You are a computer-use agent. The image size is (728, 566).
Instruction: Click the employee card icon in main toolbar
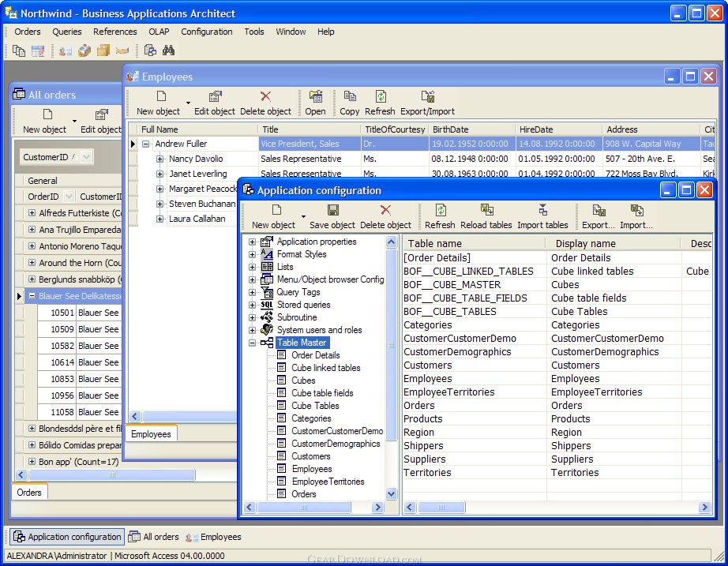coord(65,51)
